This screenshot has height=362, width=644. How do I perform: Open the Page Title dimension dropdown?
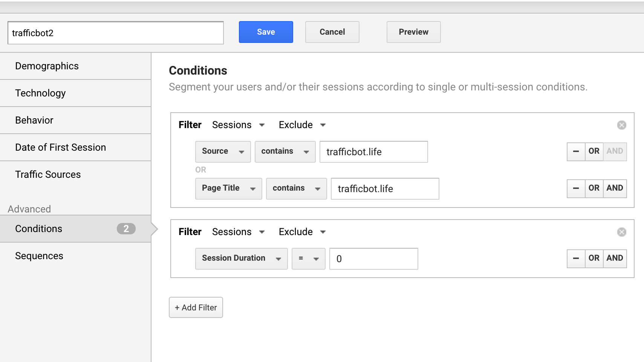(228, 188)
